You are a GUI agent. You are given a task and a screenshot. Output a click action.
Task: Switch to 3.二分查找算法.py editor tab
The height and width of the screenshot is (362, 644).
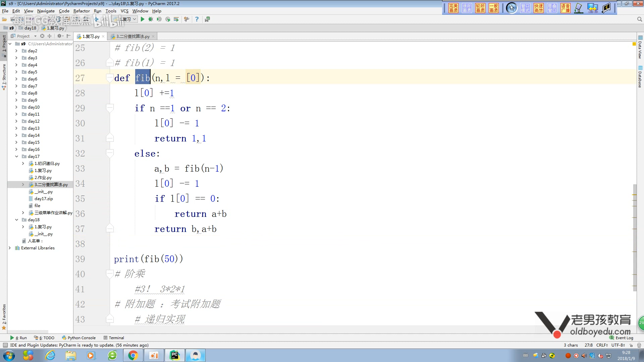133,37
